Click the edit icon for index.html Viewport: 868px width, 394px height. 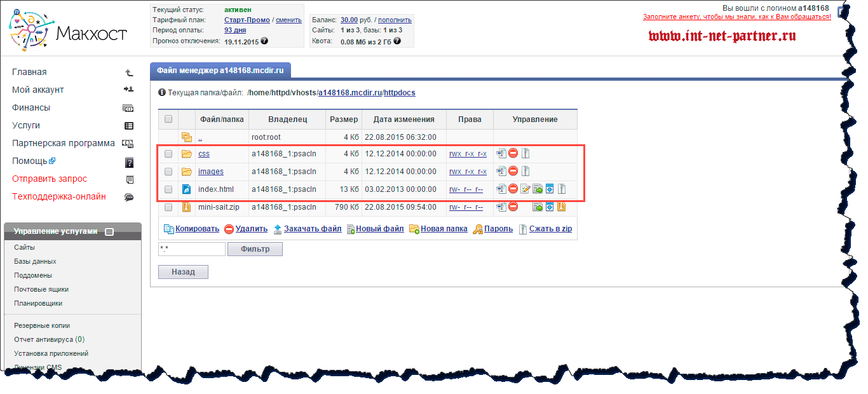(x=525, y=189)
